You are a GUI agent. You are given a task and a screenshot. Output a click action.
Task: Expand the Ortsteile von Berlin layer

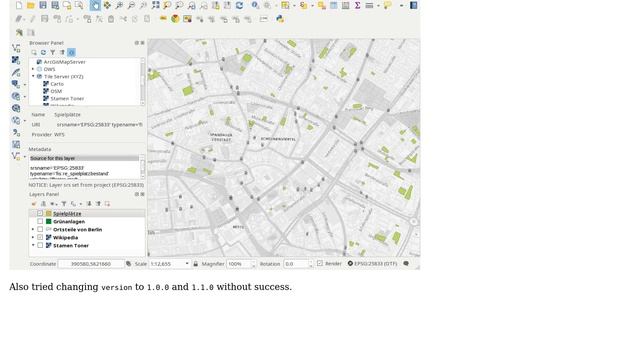pos(33,229)
